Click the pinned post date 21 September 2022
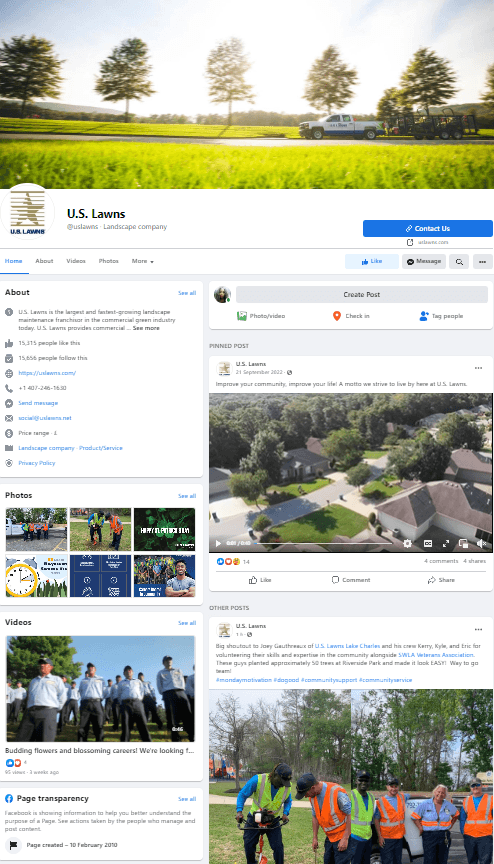The width and height of the screenshot is (494, 864). tap(259, 372)
